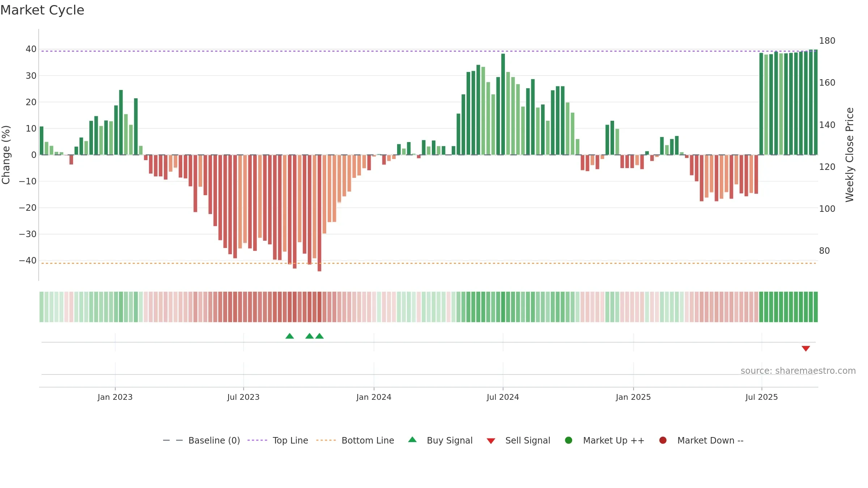Click the 30 left axis tick label
868x488 pixels.
pyautogui.click(x=31, y=76)
